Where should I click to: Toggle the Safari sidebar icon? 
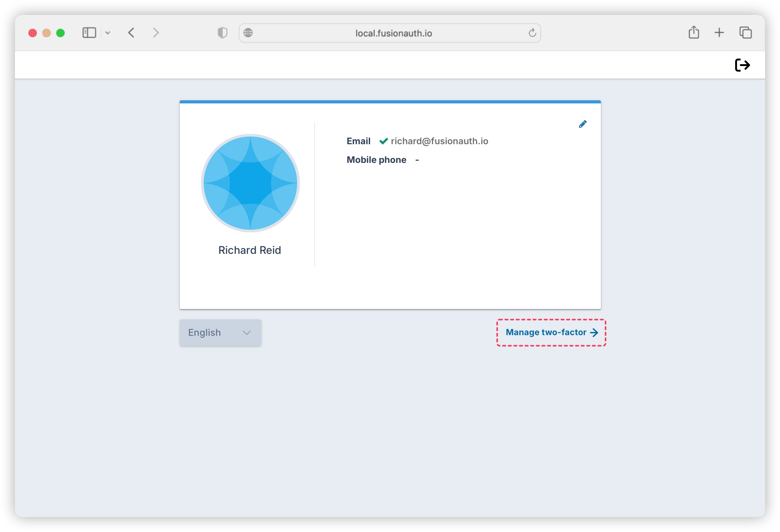[89, 33]
